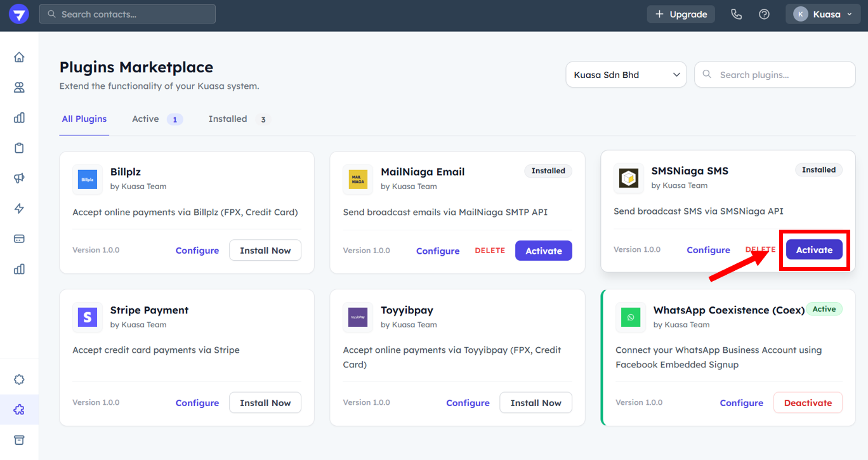Click the lightning bolt automation icon
Viewport: 868px width, 460px height.
click(x=19, y=209)
